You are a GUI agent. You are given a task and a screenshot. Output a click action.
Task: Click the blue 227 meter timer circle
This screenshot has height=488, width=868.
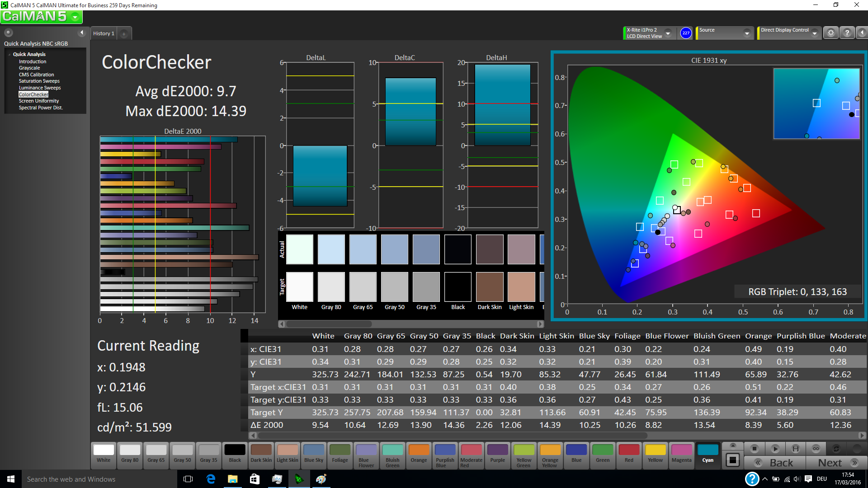click(686, 33)
